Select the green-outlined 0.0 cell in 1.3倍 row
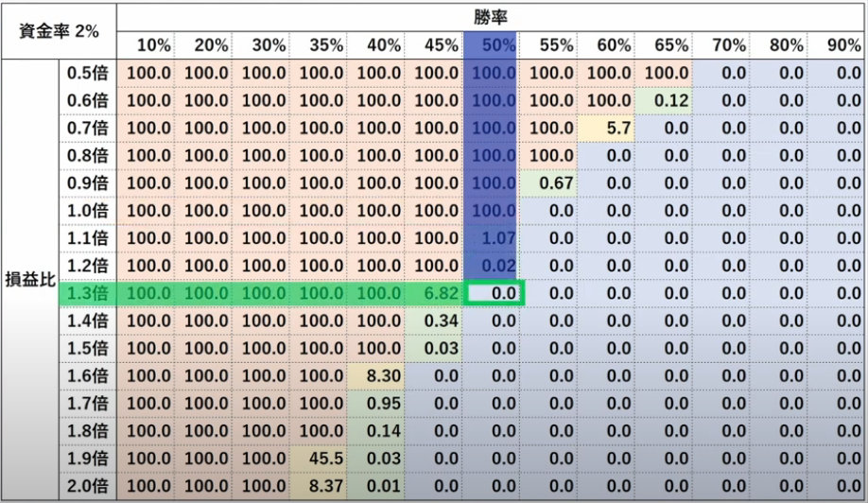Viewport: 868px width, 503px height. coord(494,293)
